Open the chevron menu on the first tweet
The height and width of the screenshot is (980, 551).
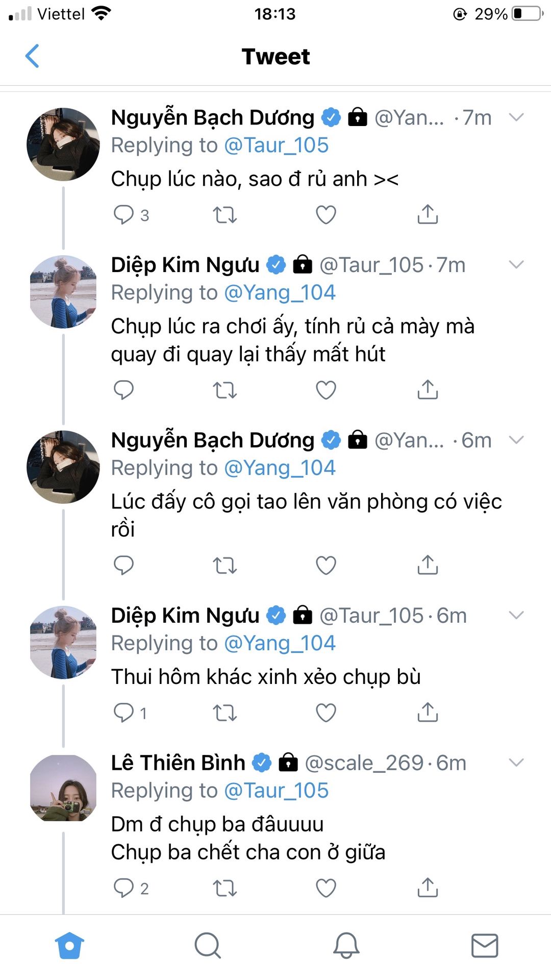click(516, 117)
